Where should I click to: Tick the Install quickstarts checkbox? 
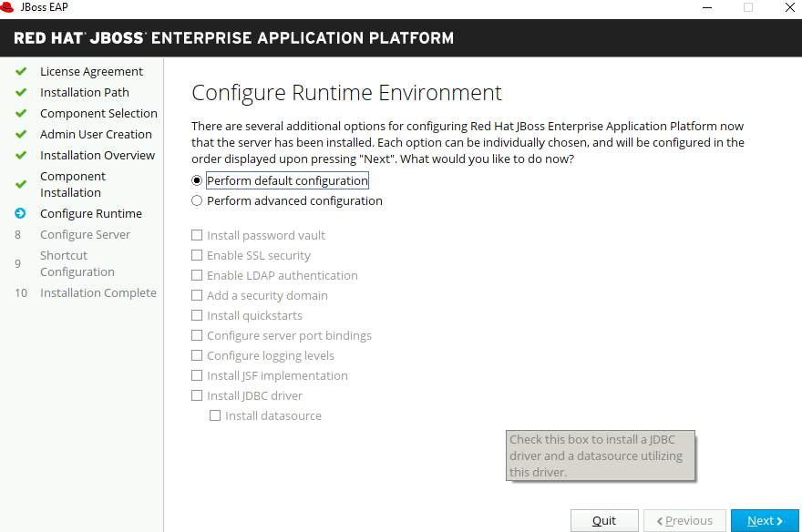click(x=197, y=315)
